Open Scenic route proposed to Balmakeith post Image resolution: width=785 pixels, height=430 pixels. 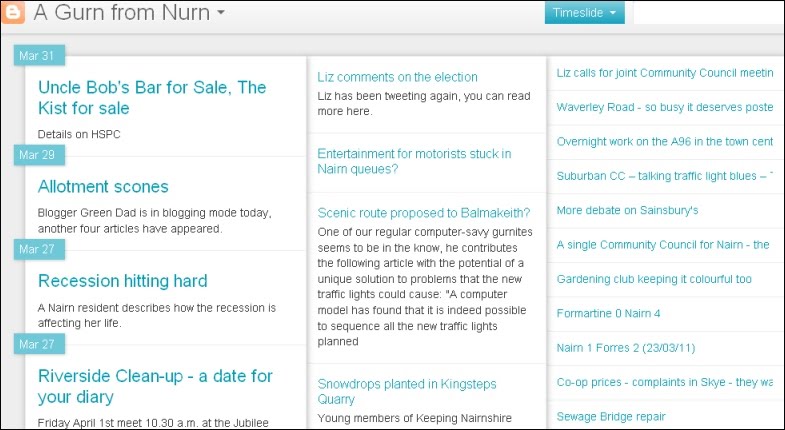[423, 212]
